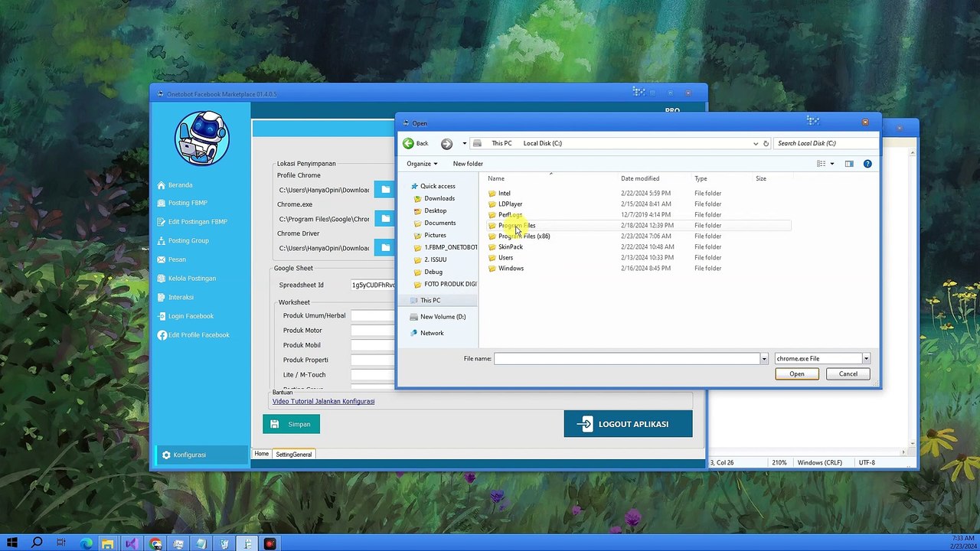Switch to the SettingGeneral tab
The image size is (980, 551).
(x=294, y=455)
